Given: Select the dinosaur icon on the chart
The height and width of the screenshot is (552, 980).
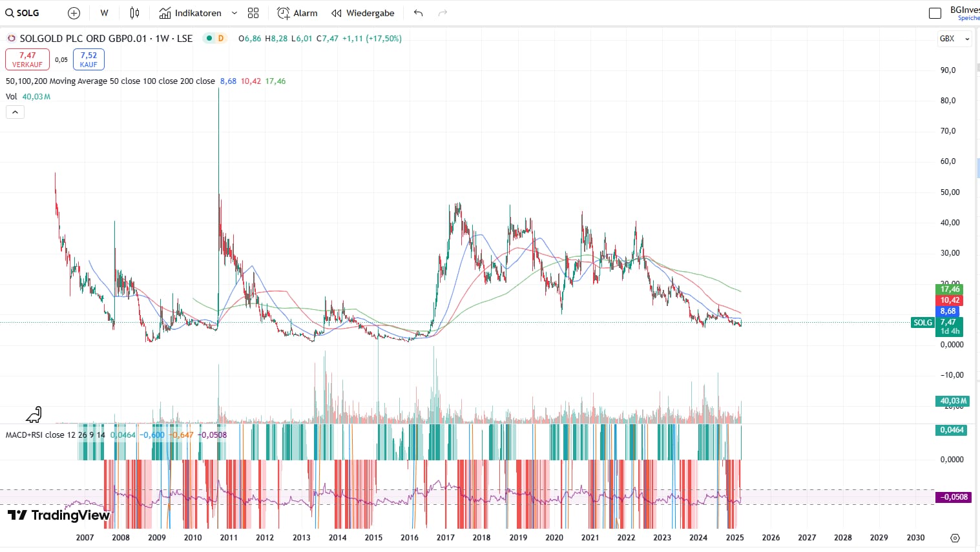Looking at the screenshot, I should (x=34, y=414).
